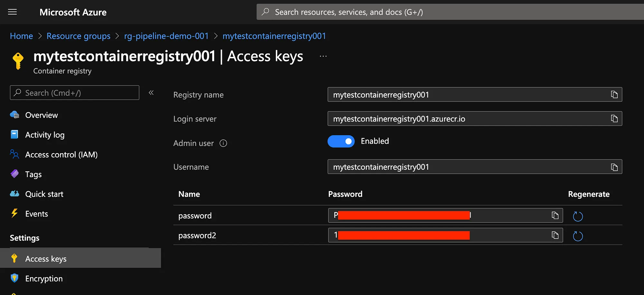Screen dimensions: 644x295
Task: Open rg-pipeline-demo-001 breadcrumb link
Action: pos(166,36)
